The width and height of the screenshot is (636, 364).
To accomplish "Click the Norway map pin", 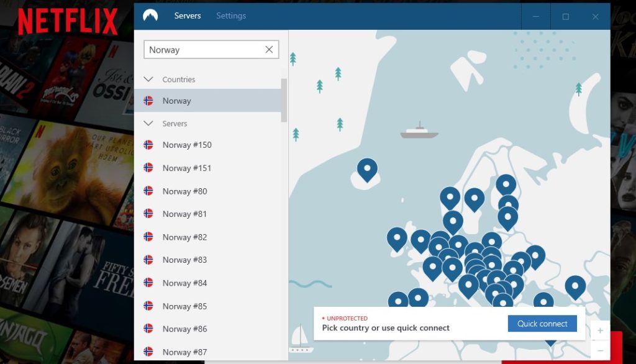I will pyautogui.click(x=450, y=198).
